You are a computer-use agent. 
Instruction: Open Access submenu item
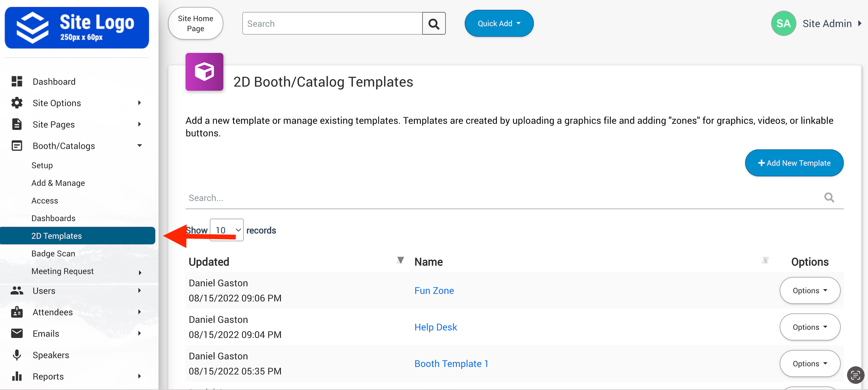tap(45, 200)
